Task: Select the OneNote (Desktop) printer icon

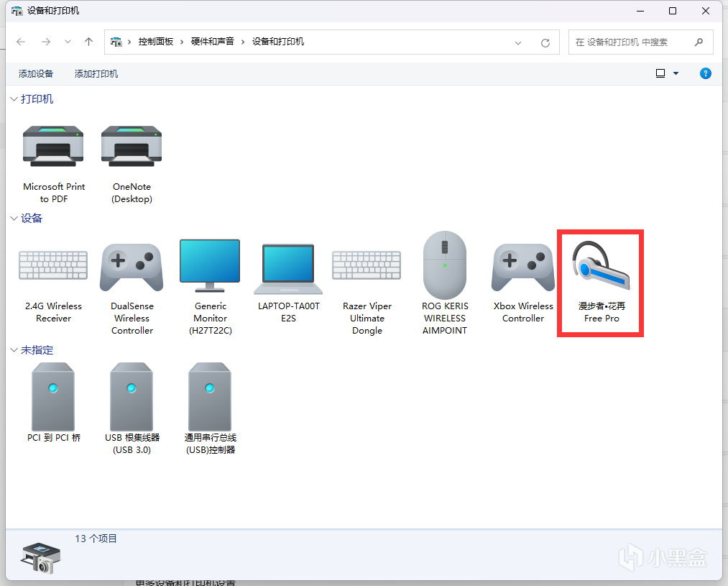Action: pyautogui.click(x=132, y=146)
